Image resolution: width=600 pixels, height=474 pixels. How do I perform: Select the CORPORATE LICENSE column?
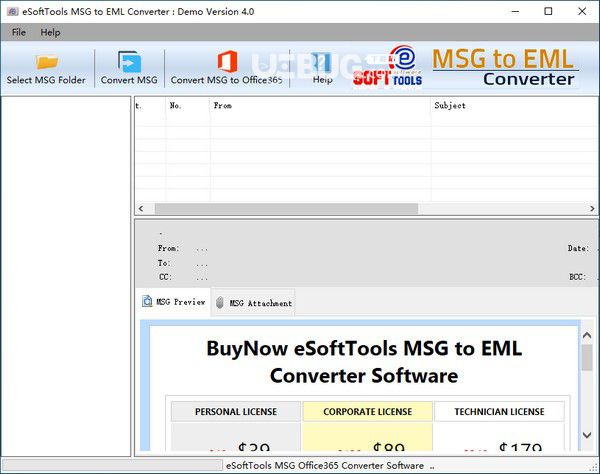[x=367, y=412]
